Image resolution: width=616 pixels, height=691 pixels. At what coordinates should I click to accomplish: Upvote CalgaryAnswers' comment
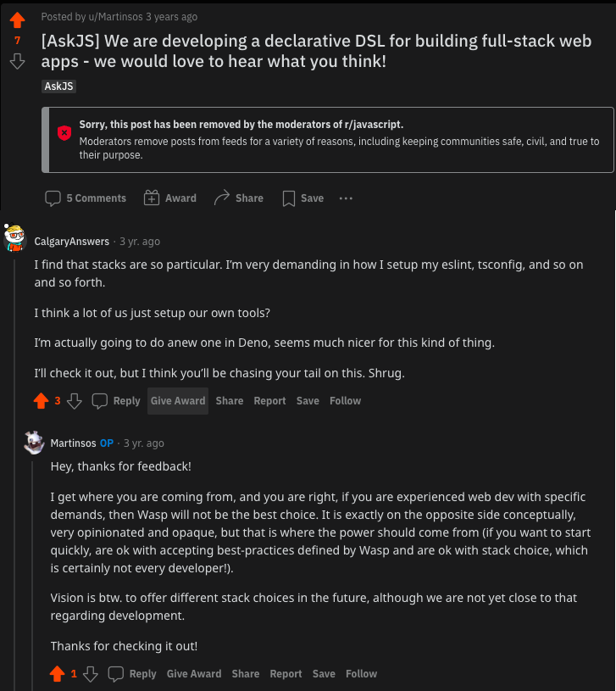tap(42, 400)
